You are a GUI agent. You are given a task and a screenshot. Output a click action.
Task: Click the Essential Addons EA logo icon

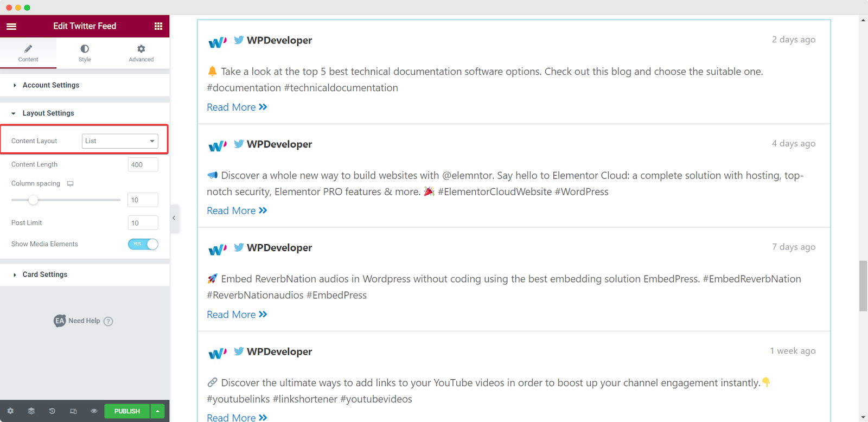pos(60,321)
